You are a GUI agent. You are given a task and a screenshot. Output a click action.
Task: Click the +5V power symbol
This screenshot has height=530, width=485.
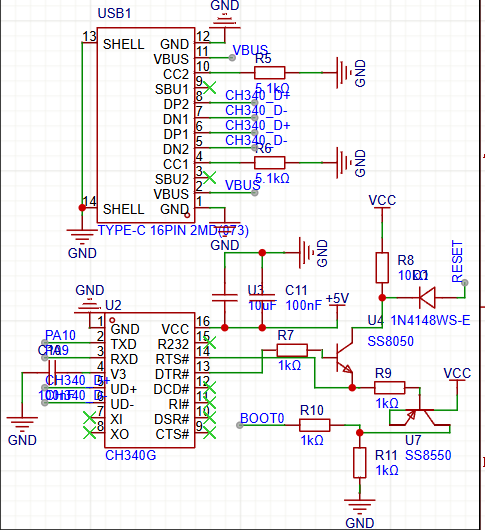click(337, 300)
